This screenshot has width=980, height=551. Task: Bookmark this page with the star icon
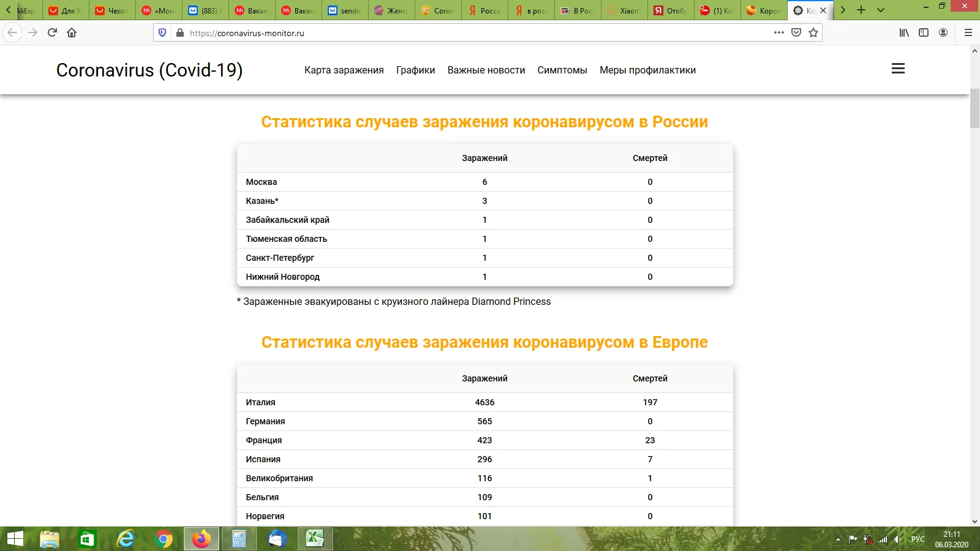point(813,32)
